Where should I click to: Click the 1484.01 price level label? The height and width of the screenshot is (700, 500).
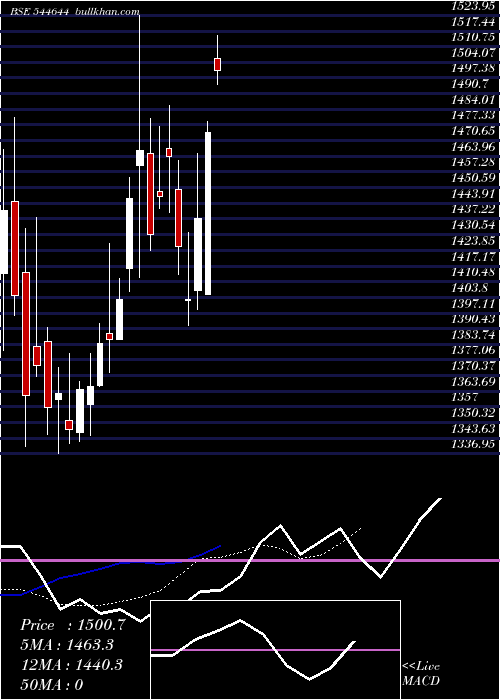473,100
